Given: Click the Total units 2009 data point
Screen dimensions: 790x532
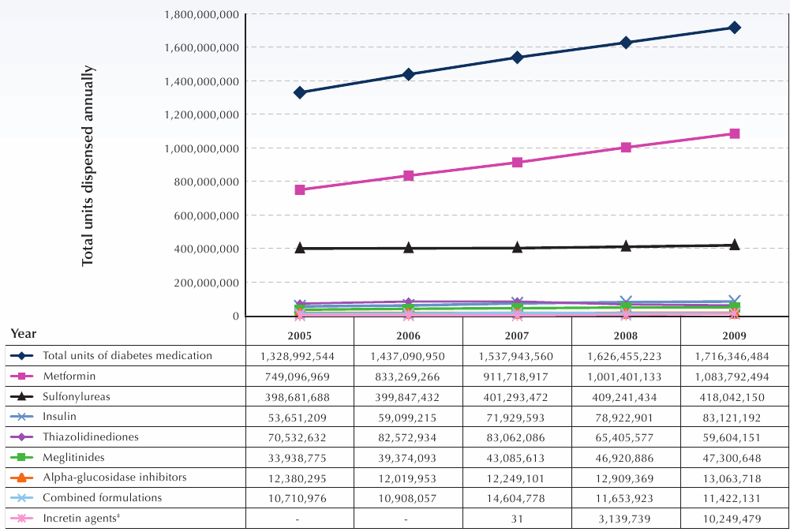Looking at the screenshot, I should click(735, 28).
